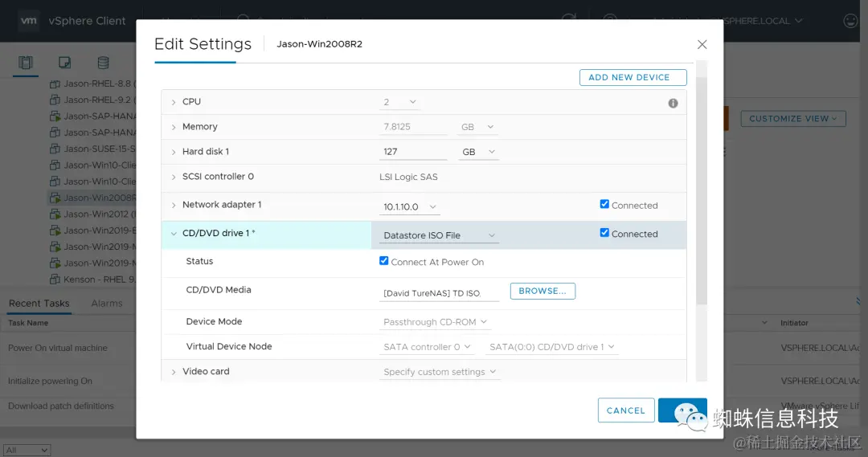Click the smiley feedback icon
This screenshot has width=868, height=457.
[x=850, y=21]
